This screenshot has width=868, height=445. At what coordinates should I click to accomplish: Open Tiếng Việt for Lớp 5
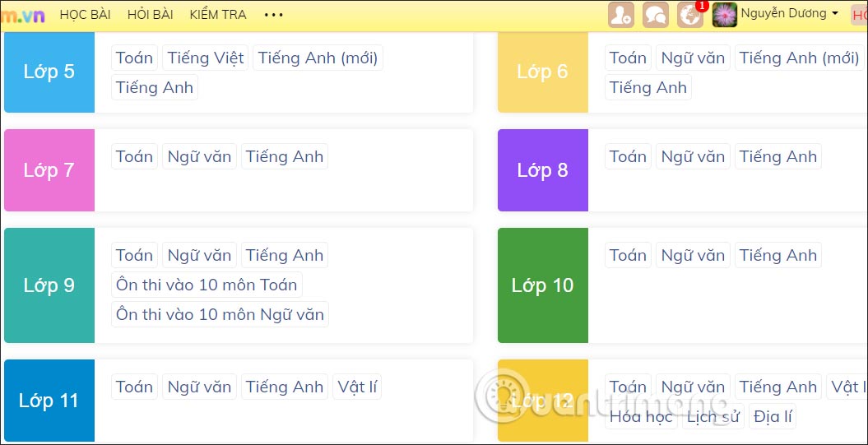[206, 58]
